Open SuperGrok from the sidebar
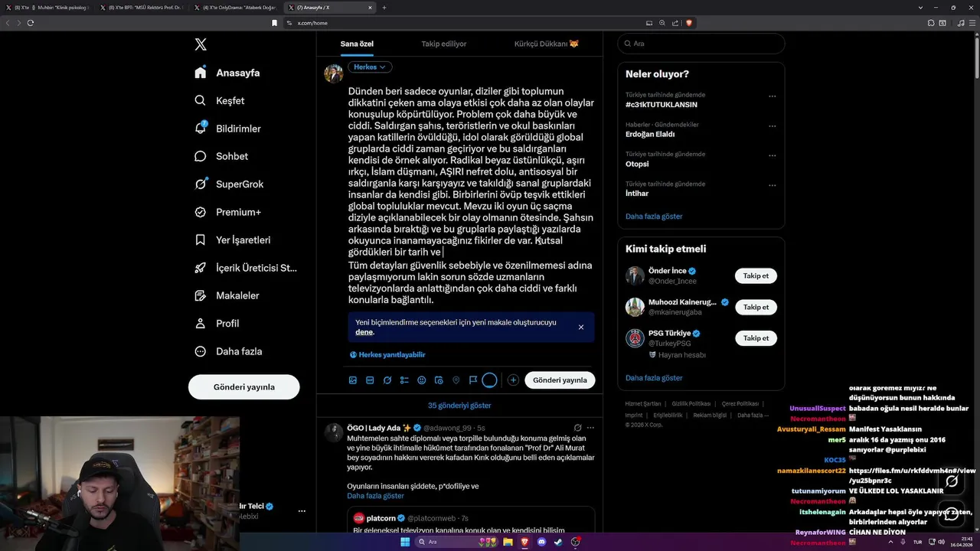 pyautogui.click(x=229, y=184)
